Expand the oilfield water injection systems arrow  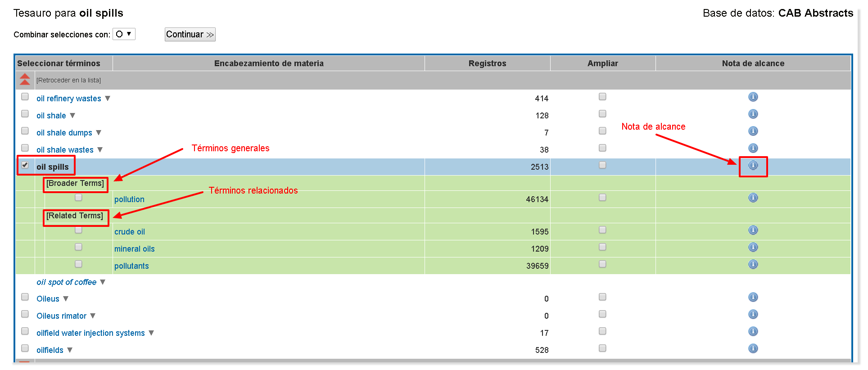151,333
